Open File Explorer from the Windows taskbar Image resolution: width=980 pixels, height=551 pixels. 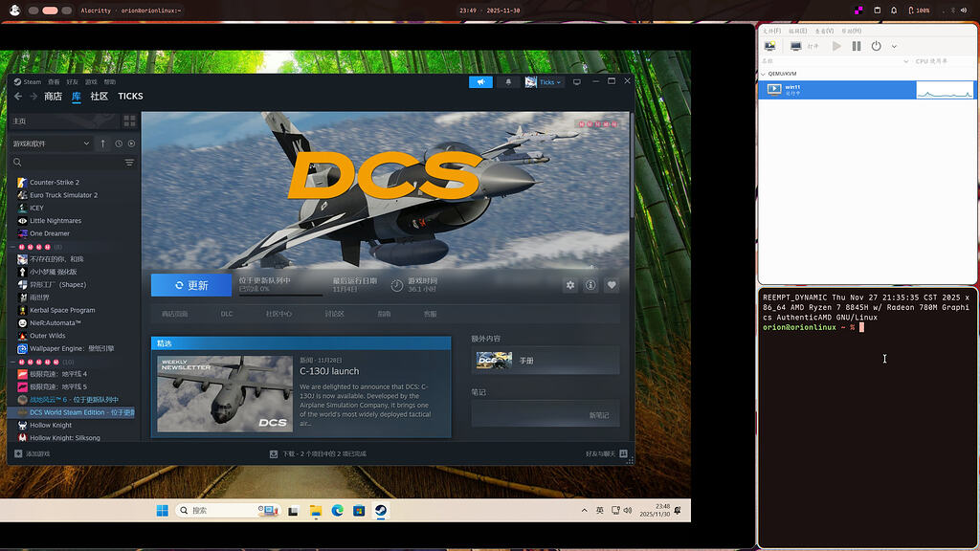pyautogui.click(x=316, y=511)
